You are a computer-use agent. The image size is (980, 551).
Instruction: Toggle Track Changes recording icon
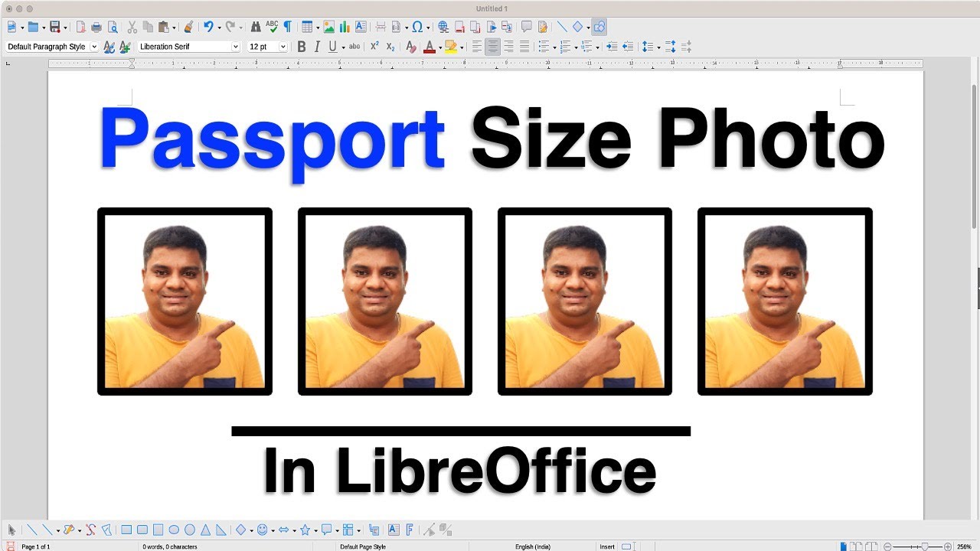(542, 27)
